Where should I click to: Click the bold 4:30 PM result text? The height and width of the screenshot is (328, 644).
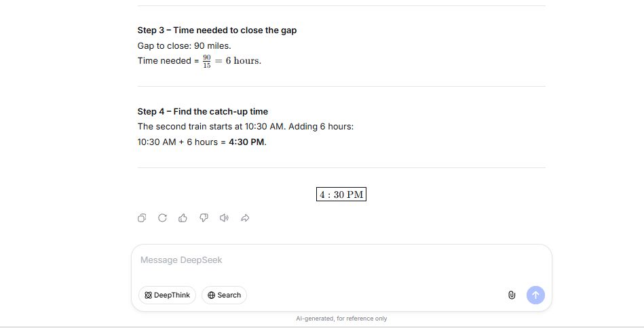(x=247, y=142)
